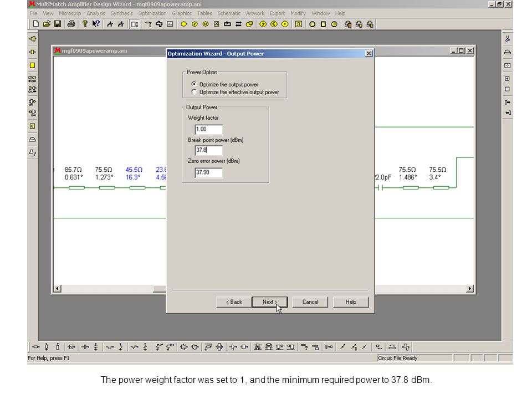Save the circuit with the floppy disk icon
This screenshot has width=532, height=399.
click(x=58, y=24)
